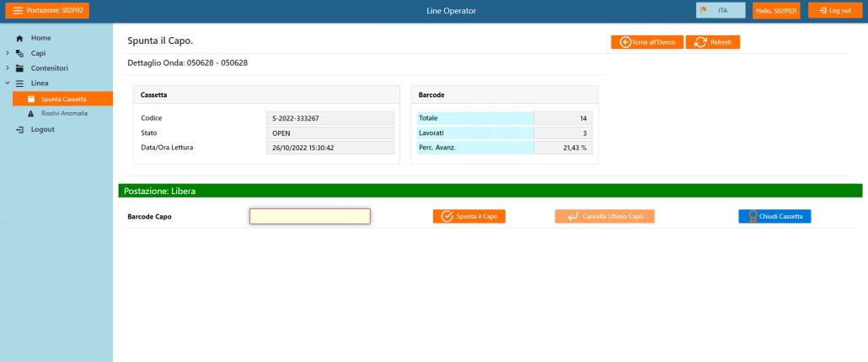Click the Stato label
868x362 pixels.
tap(149, 133)
